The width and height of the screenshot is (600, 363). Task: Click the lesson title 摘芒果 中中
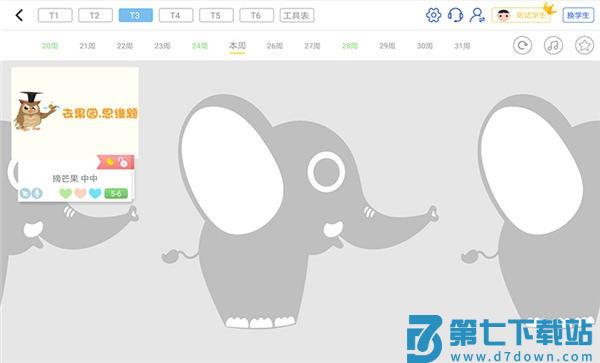tap(75, 178)
